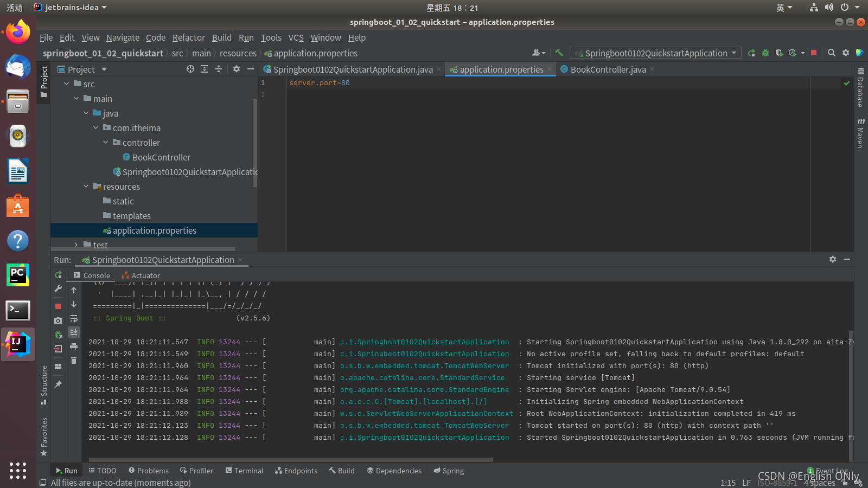Select BookController in project tree
Image resolution: width=868 pixels, height=488 pixels.
pos(161,157)
